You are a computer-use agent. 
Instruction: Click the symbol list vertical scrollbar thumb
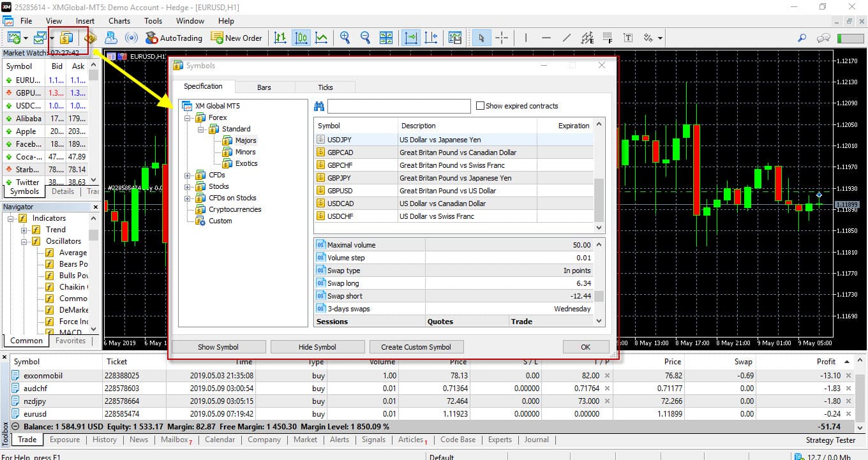pyautogui.click(x=599, y=199)
